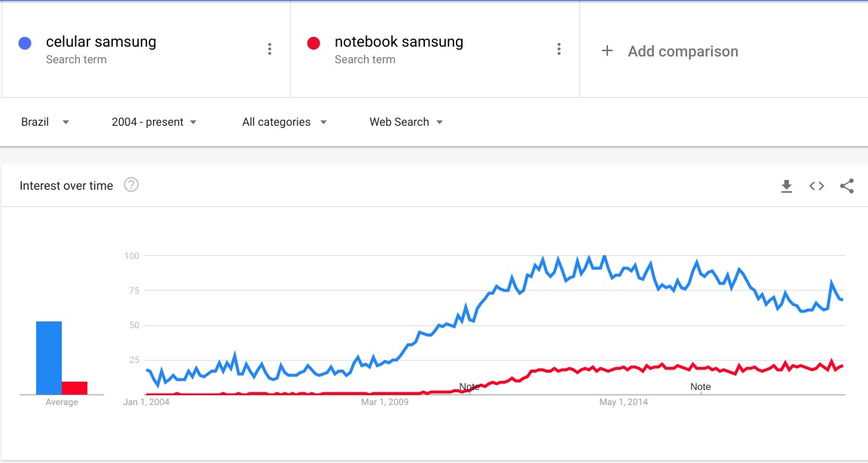
Task: Click the plus icon for Add comparison
Action: pos(607,51)
